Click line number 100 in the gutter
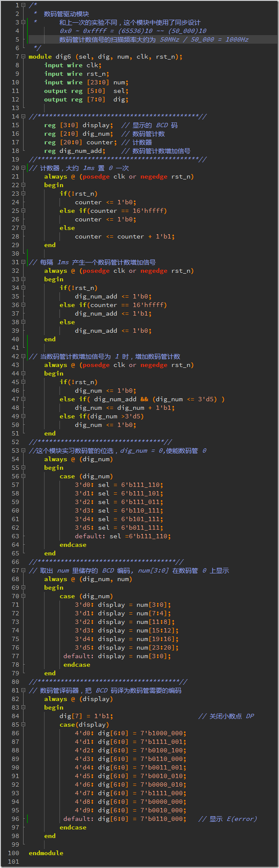Viewport: 279px width, 868px height. coord(14,853)
